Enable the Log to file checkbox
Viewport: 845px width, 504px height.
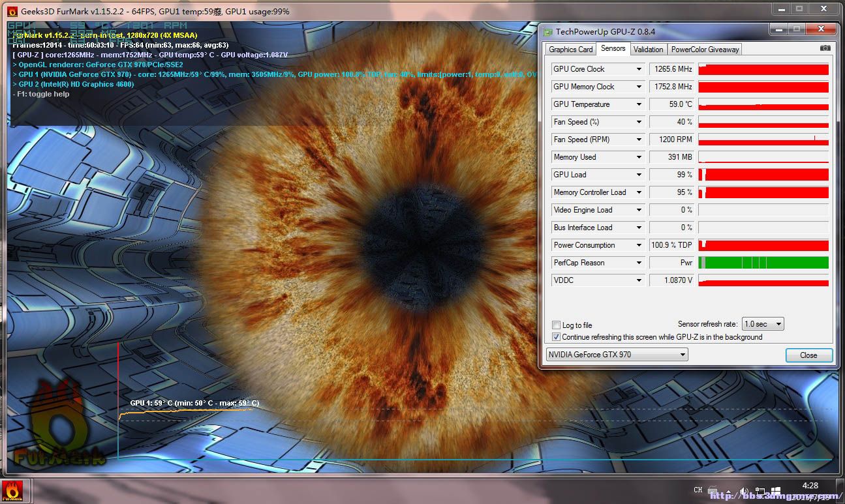point(557,325)
